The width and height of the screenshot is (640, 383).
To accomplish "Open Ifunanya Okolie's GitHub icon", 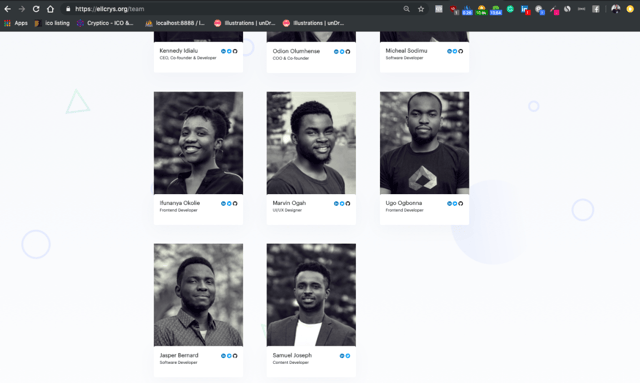I will (235, 203).
